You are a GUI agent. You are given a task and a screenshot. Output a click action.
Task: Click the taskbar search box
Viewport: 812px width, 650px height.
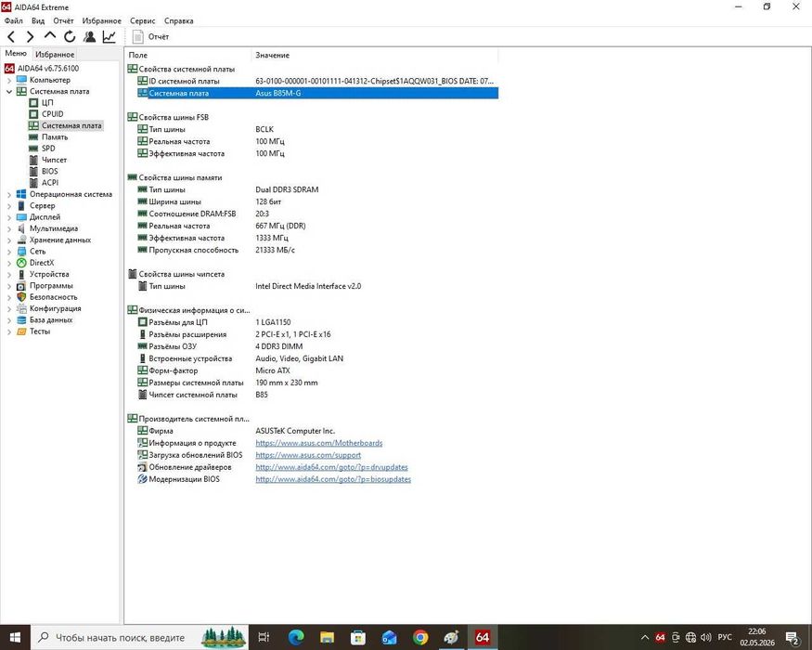point(139,637)
